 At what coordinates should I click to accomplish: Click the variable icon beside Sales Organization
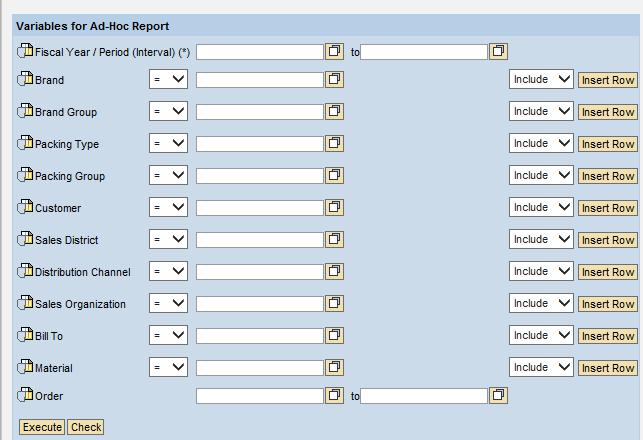click(x=25, y=303)
